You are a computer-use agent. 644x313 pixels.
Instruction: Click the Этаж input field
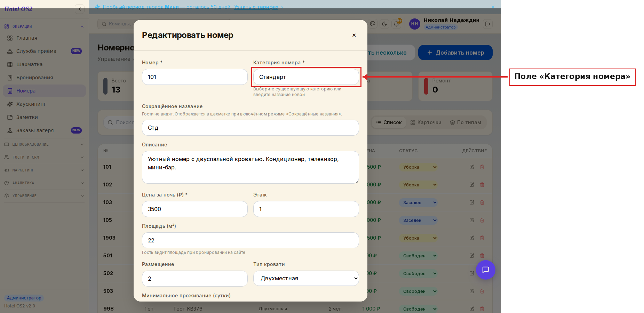pyautogui.click(x=306, y=209)
